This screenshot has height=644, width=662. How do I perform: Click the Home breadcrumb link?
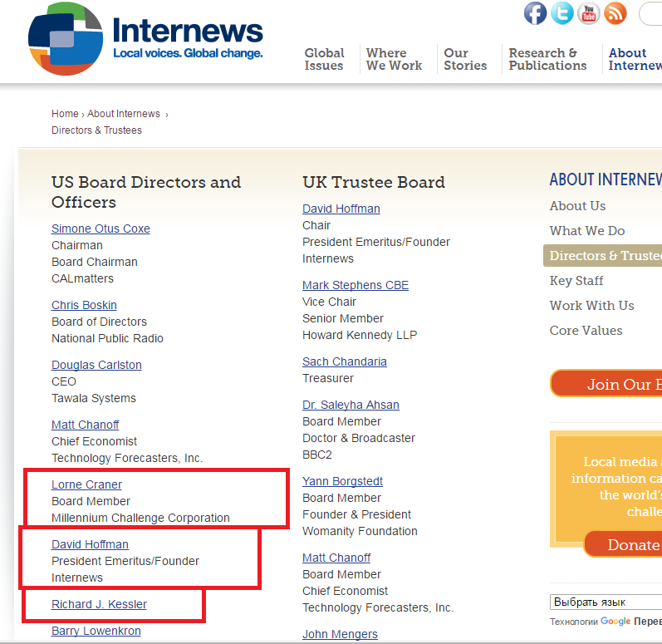pos(65,114)
